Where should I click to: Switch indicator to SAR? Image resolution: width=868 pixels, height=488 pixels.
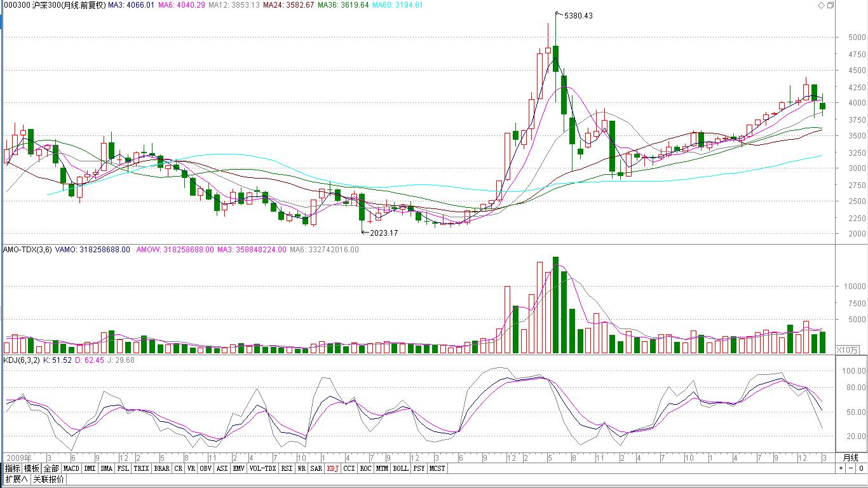point(316,468)
